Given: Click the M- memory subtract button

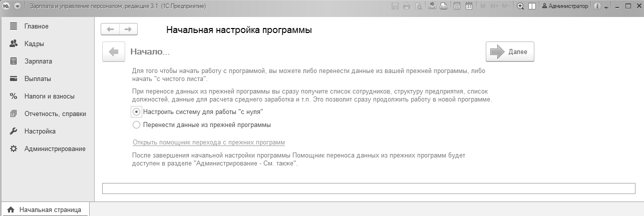Looking at the screenshot, I should click(506, 6).
